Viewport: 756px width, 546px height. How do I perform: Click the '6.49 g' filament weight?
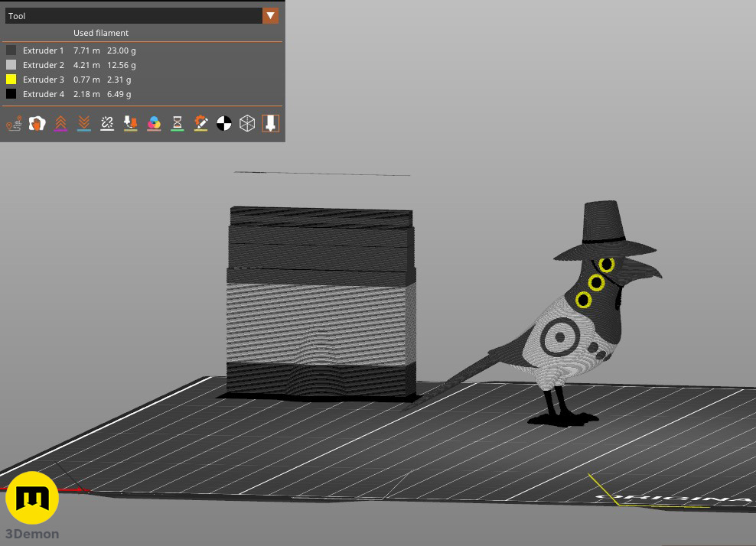pyautogui.click(x=119, y=94)
